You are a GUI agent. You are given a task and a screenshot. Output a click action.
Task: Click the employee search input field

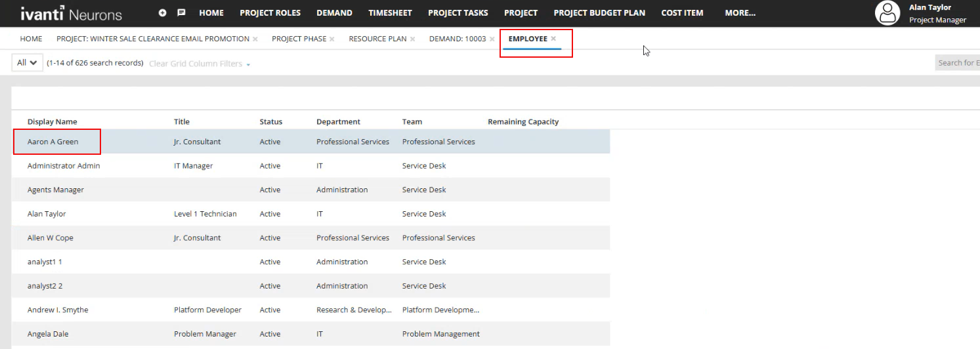pos(958,63)
